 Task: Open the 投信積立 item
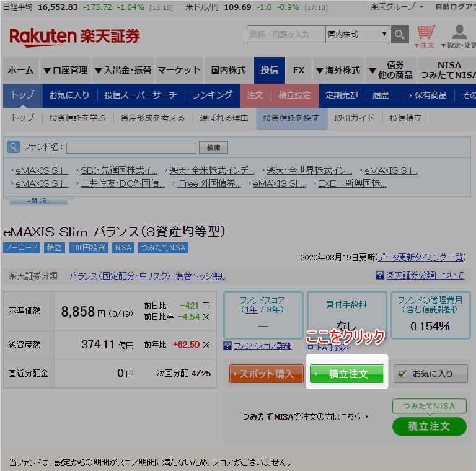click(x=405, y=118)
